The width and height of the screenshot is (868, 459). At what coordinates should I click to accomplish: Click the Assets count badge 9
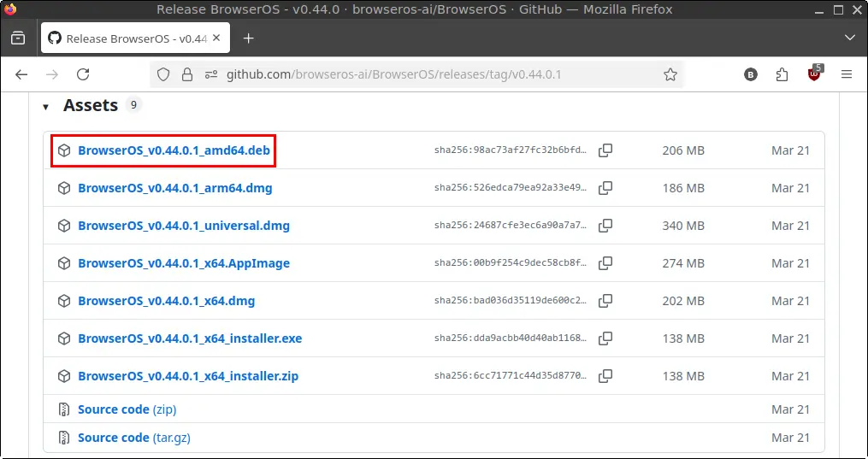(x=133, y=104)
